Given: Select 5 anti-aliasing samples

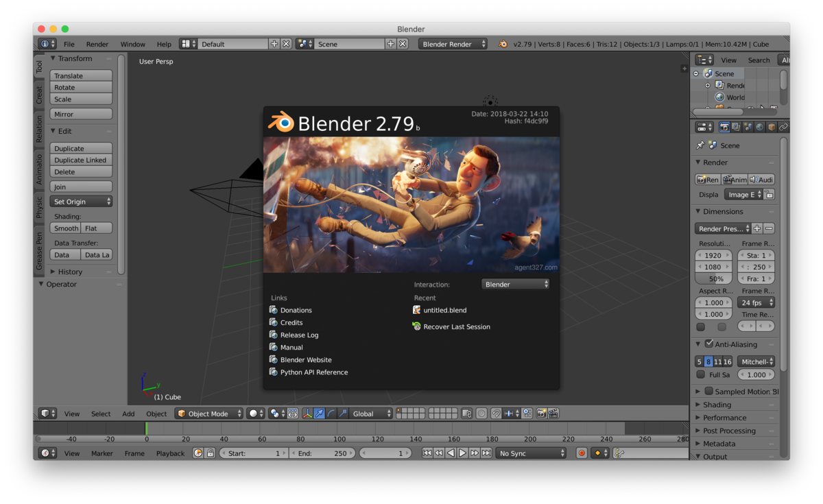Looking at the screenshot, I should click(x=699, y=361).
